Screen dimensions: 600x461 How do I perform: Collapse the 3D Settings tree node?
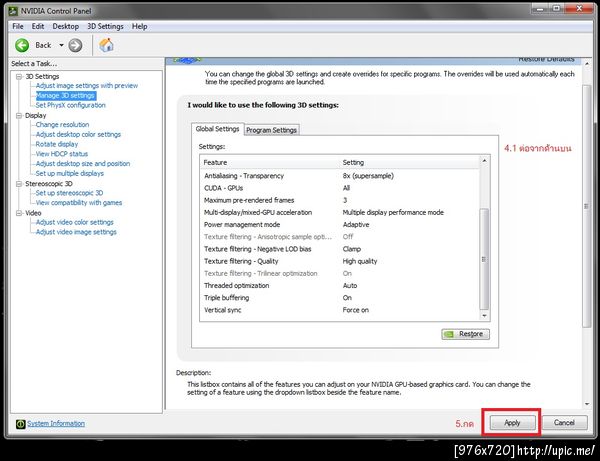click(x=19, y=77)
